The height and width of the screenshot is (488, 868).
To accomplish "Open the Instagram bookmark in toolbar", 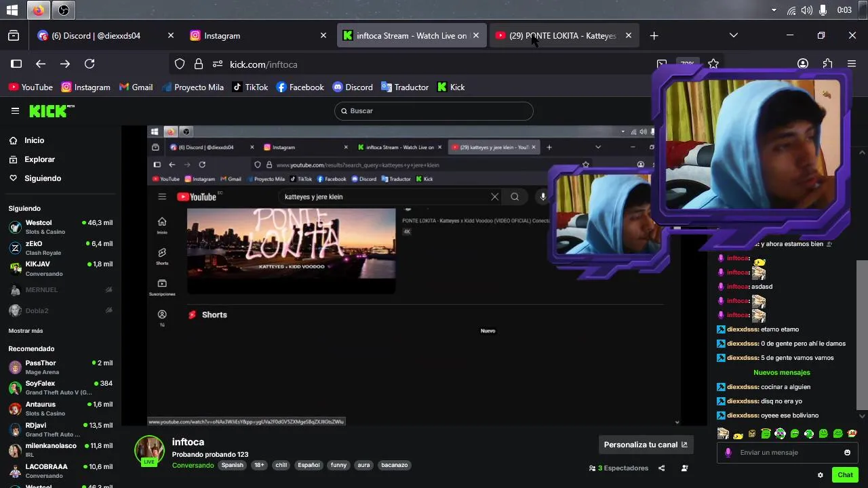I will [85, 87].
